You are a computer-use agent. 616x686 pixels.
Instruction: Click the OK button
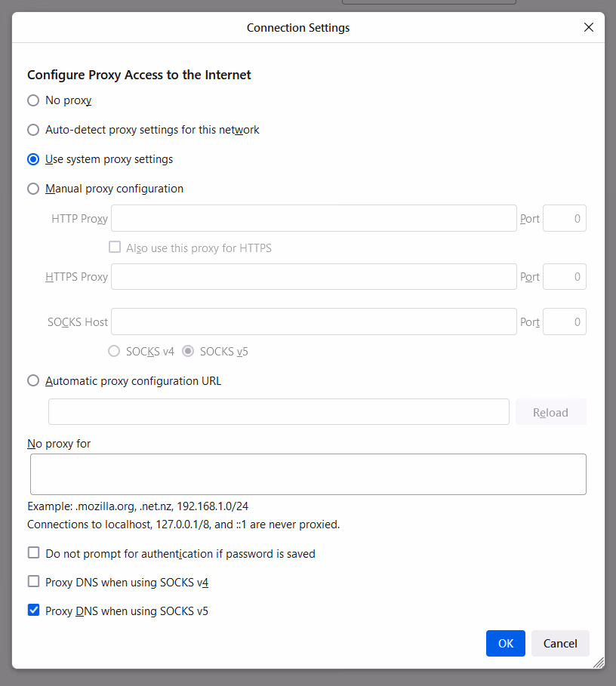click(505, 643)
